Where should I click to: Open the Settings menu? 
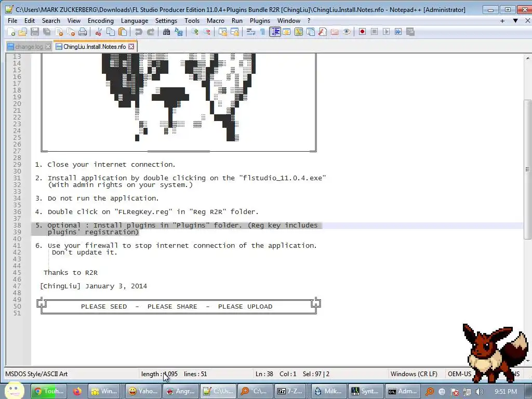[x=166, y=21]
